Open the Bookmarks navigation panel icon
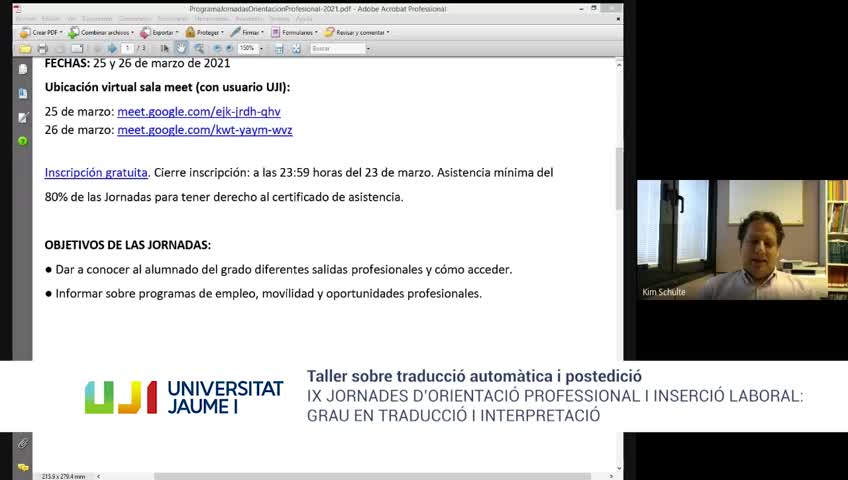The width and height of the screenshot is (848, 480). [23, 94]
